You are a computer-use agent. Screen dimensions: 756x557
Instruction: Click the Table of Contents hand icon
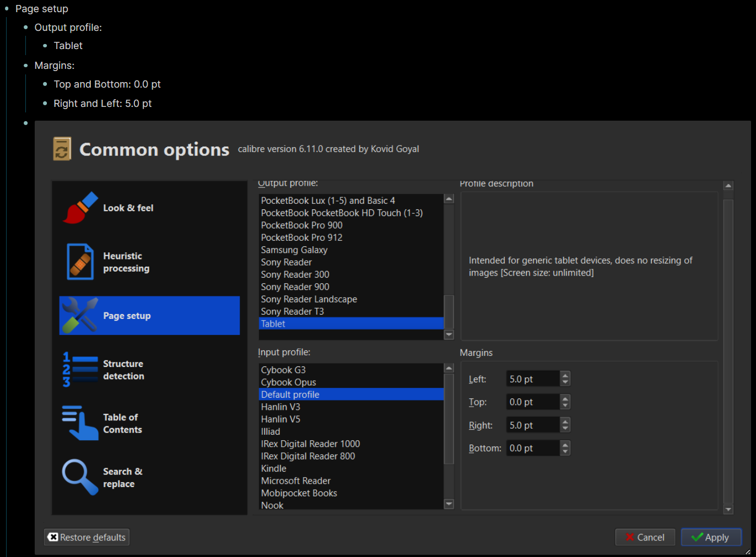(x=80, y=423)
